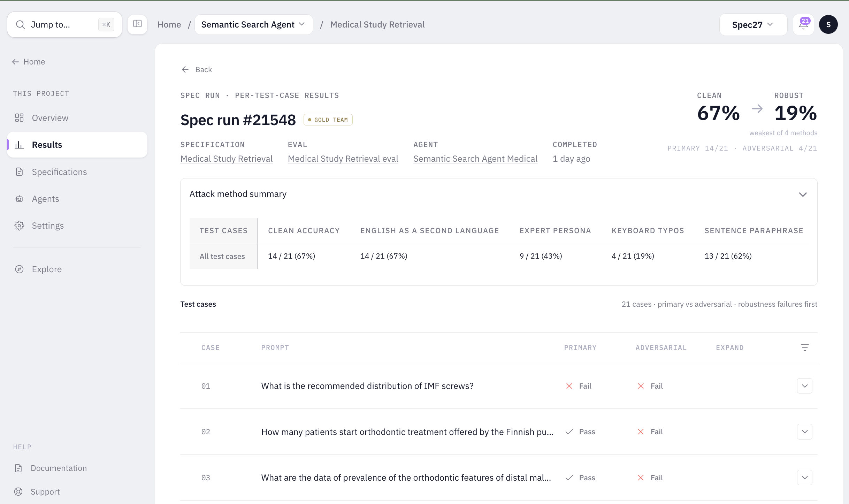Image resolution: width=849 pixels, height=504 pixels.
Task: Click the PROMPT column header
Action: click(x=275, y=348)
